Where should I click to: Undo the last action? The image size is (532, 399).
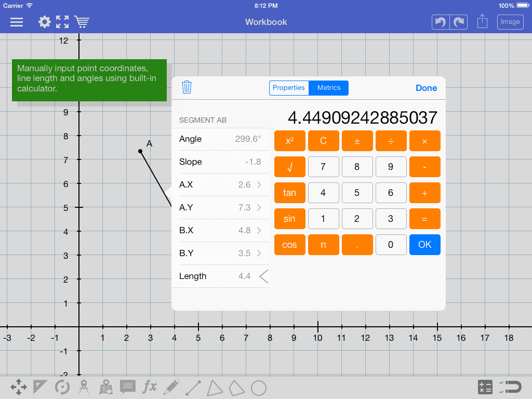[x=441, y=22]
